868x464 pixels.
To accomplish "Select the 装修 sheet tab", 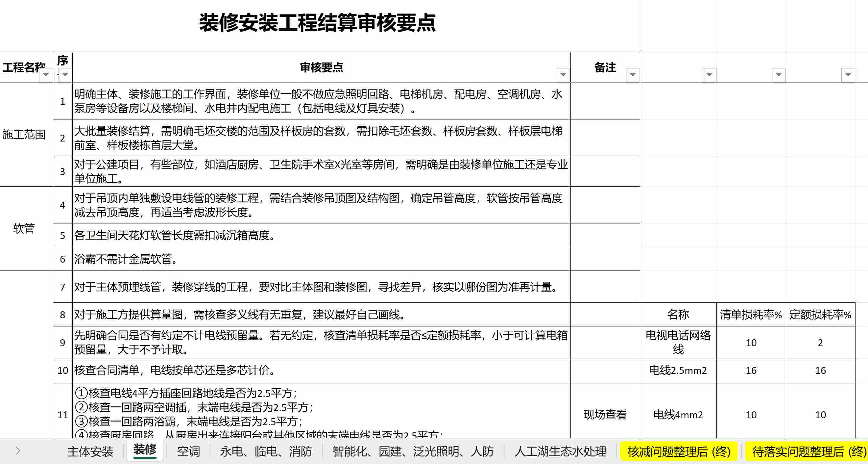I will 145,450.
